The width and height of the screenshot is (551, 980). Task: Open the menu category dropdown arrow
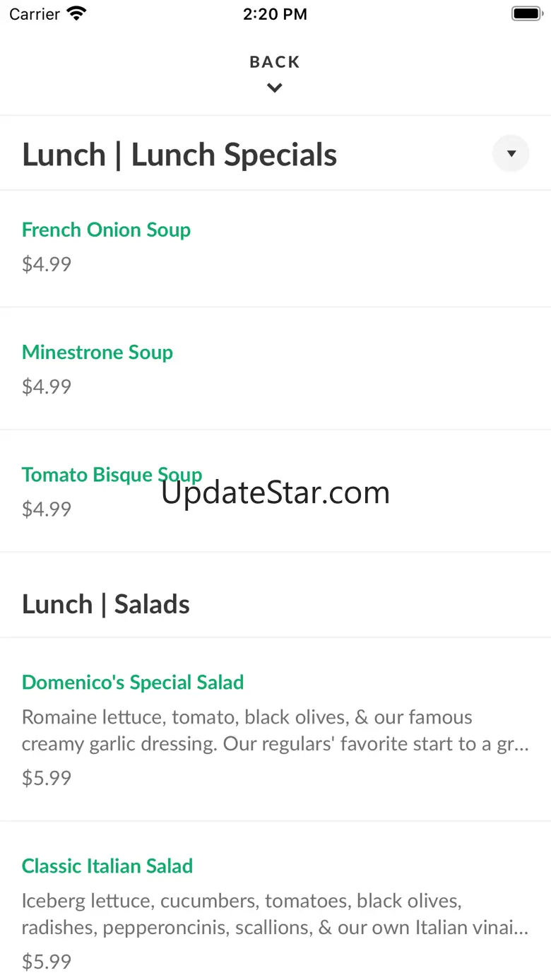[x=511, y=153]
